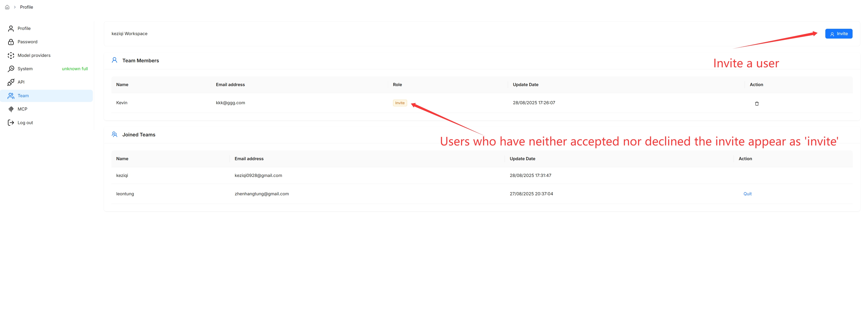The image size is (868, 319).
Task: Click the MCP sidebar icon
Action: coord(11,109)
